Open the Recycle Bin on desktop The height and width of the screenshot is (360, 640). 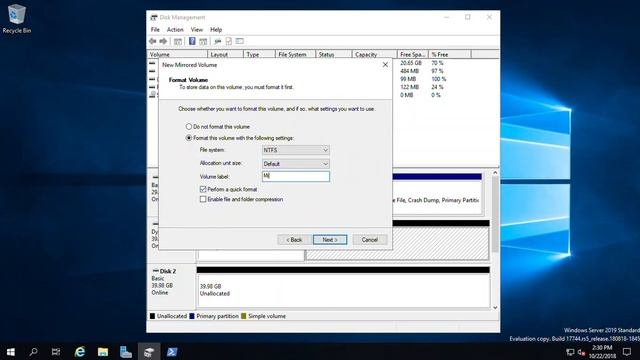(16, 19)
